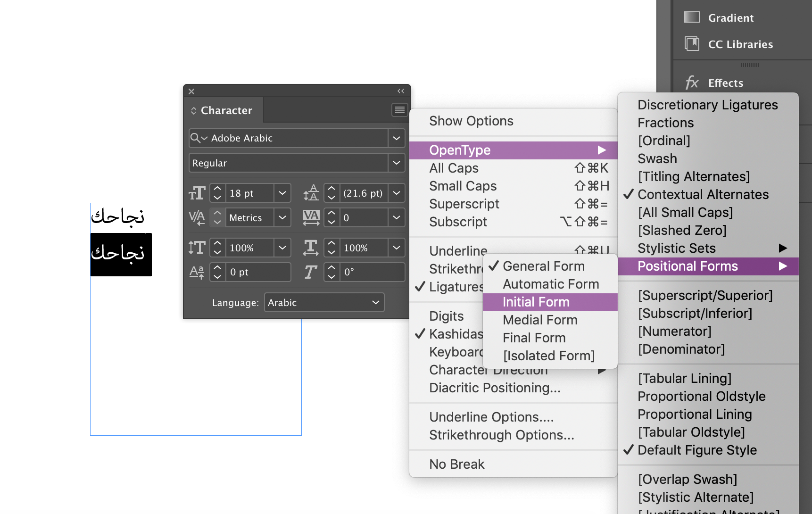This screenshot has height=514, width=812.
Task: Collapse the Character panel with double-arrow icon
Action: 401,91
